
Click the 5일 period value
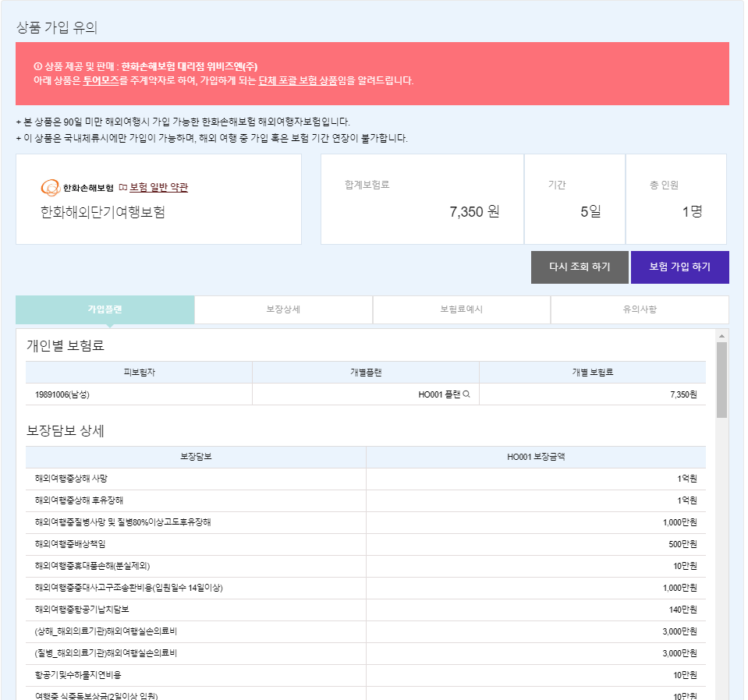click(x=590, y=212)
